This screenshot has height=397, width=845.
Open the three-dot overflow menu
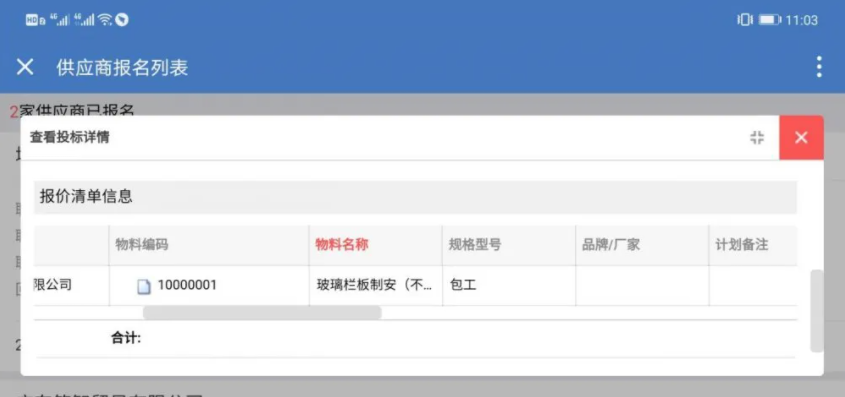click(819, 67)
